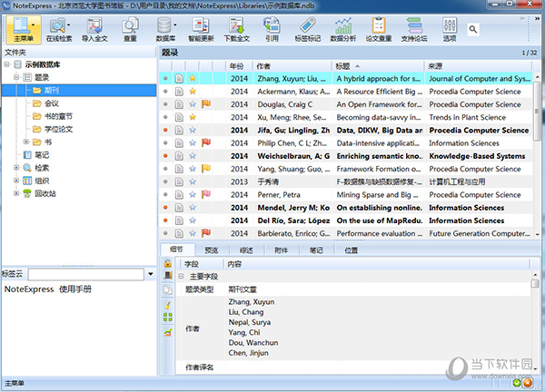Click the lock icon in details sidebar
Screen dimensions: 545x392
[168, 263]
